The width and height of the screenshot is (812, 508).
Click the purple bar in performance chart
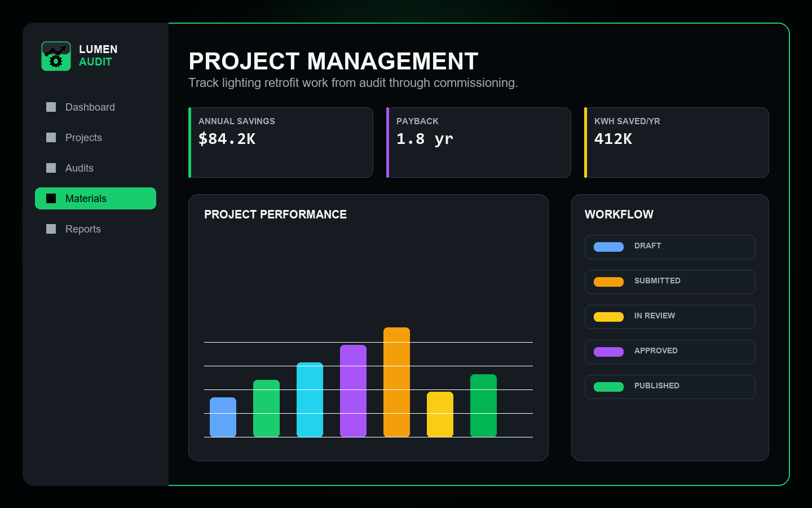[x=353, y=391]
